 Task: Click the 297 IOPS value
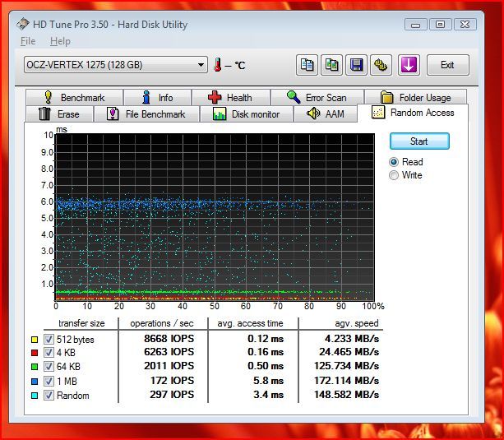coord(173,395)
